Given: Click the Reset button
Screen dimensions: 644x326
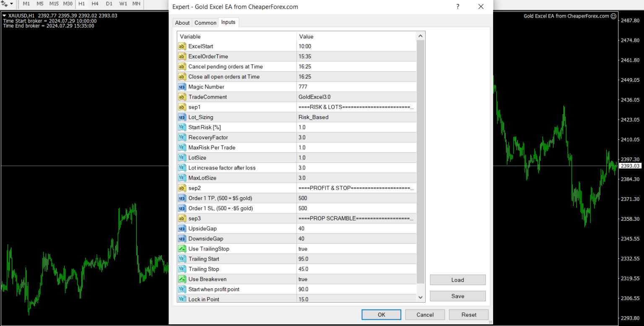Looking at the screenshot, I should 468,315.
